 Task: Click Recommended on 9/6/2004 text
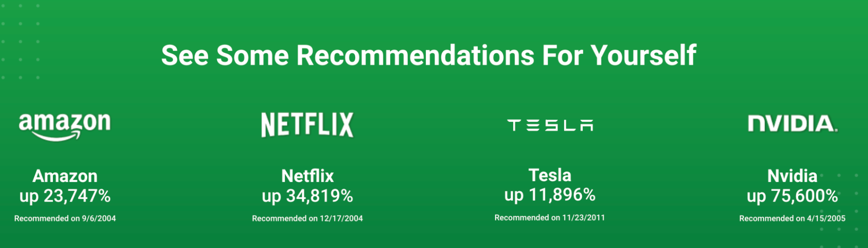point(65,219)
